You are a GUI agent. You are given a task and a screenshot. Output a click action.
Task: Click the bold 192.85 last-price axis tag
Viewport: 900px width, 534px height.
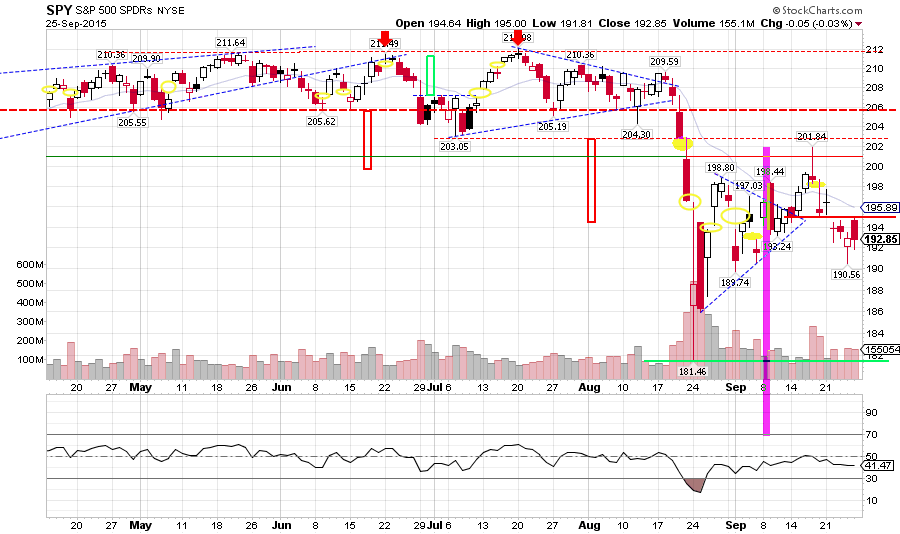[x=882, y=239]
